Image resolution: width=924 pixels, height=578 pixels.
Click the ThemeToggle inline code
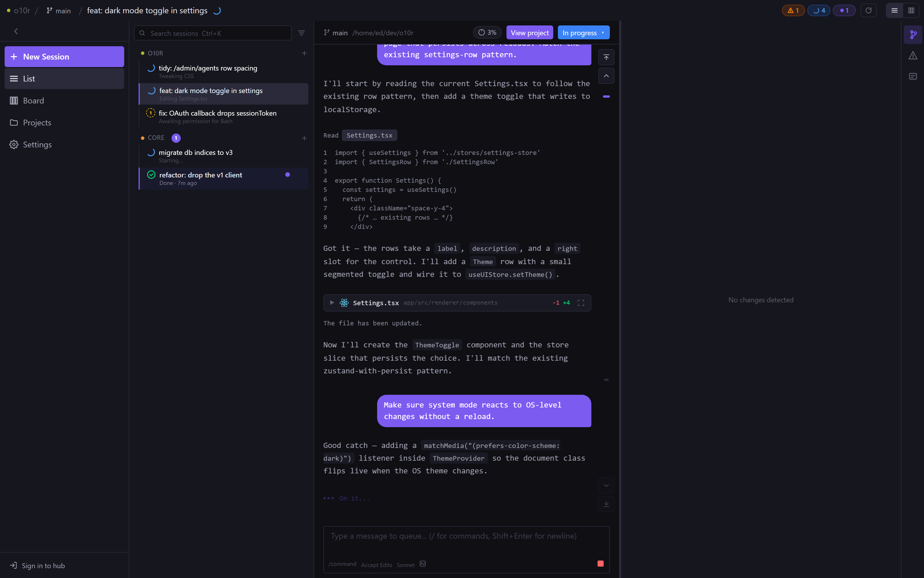point(437,345)
